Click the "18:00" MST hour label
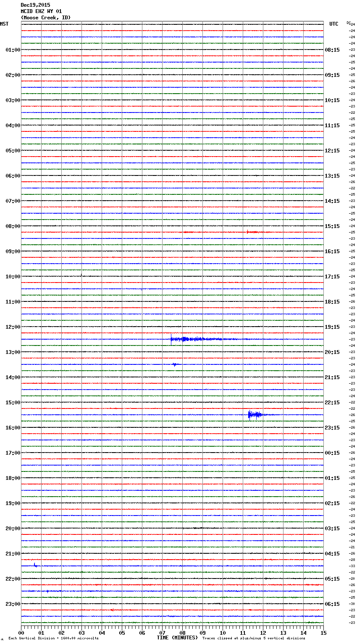The width and height of the screenshot is (357, 644). [13, 478]
